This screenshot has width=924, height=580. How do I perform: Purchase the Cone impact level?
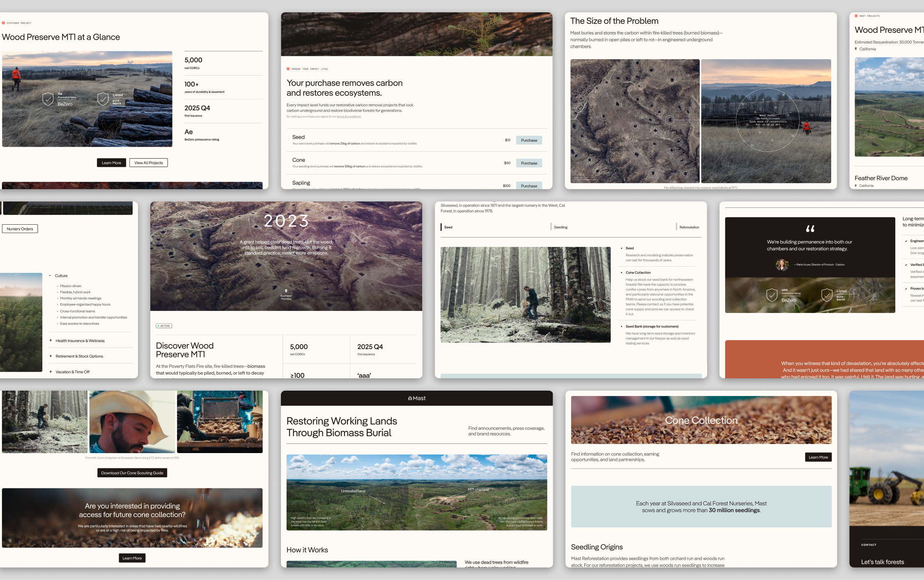pos(529,163)
